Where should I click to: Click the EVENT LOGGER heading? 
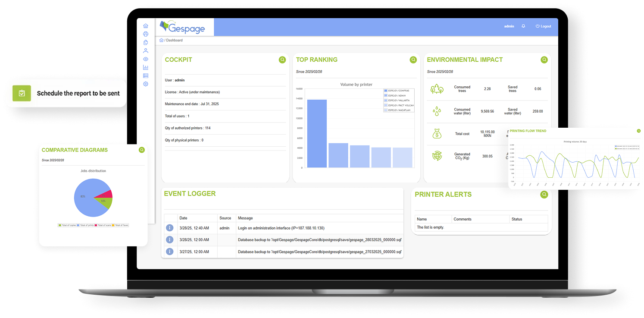click(190, 194)
